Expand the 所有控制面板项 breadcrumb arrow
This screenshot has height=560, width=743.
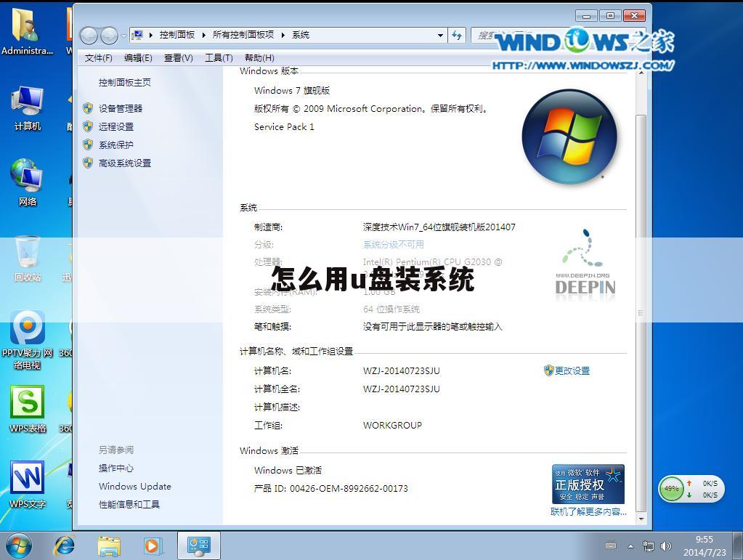coord(283,35)
